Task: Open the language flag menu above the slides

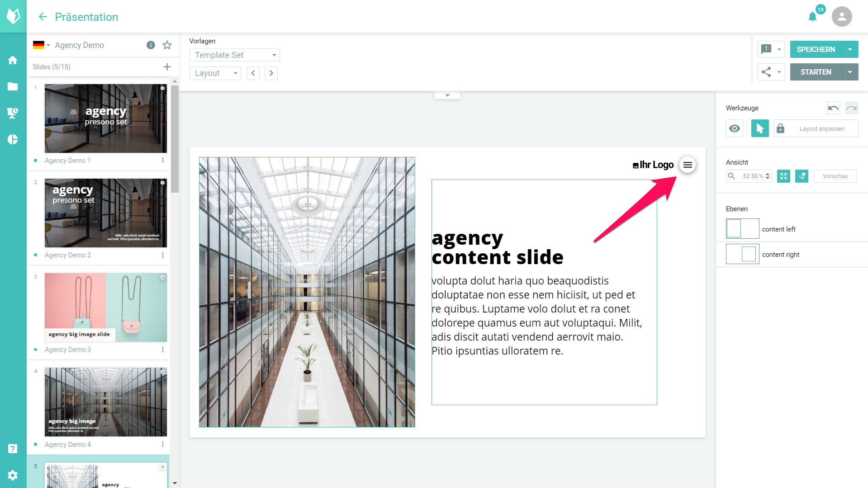Action: [40, 45]
